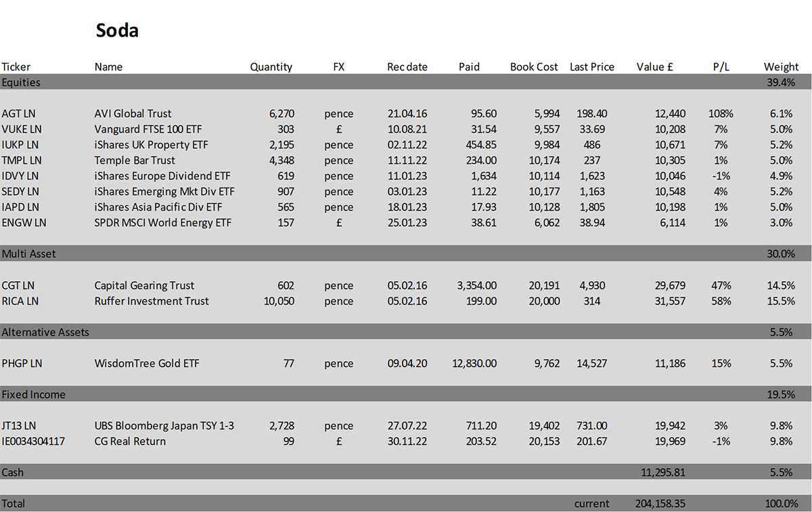Select the IAPD LN ticker
This screenshot has width=812, height=512.
click(20, 207)
